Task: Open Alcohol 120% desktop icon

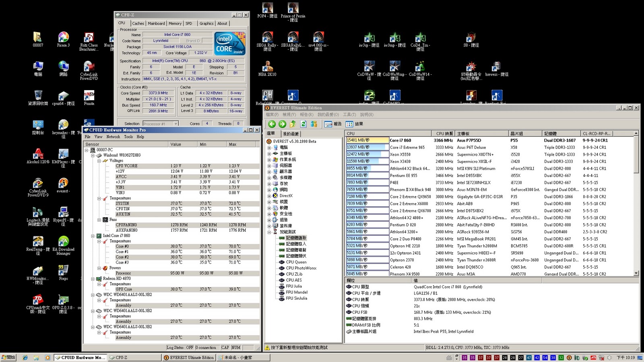Action: point(38,156)
